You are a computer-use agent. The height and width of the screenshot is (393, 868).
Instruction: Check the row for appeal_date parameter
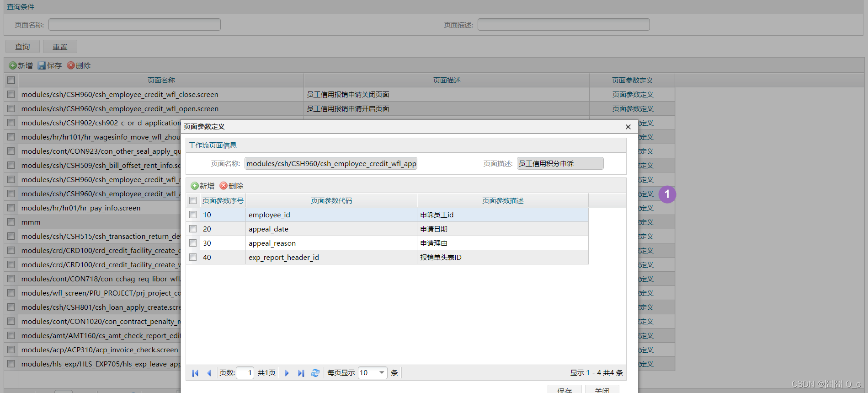coord(193,229)
